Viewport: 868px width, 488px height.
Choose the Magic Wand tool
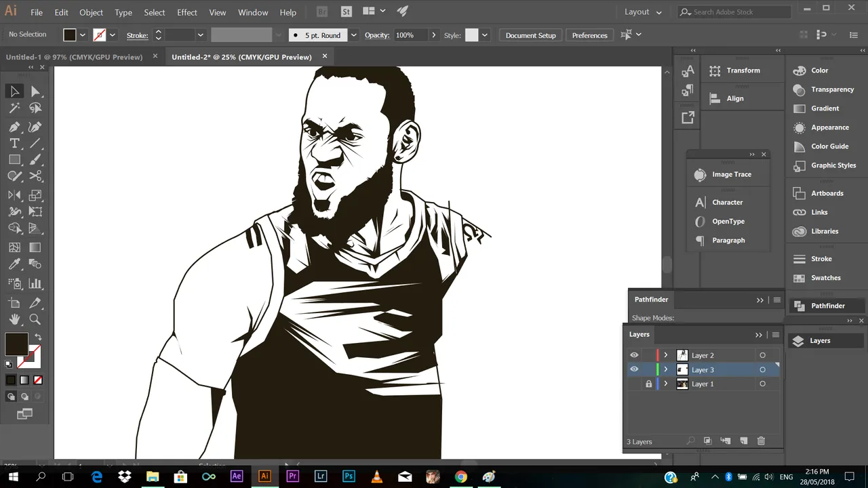click(14, 108)
